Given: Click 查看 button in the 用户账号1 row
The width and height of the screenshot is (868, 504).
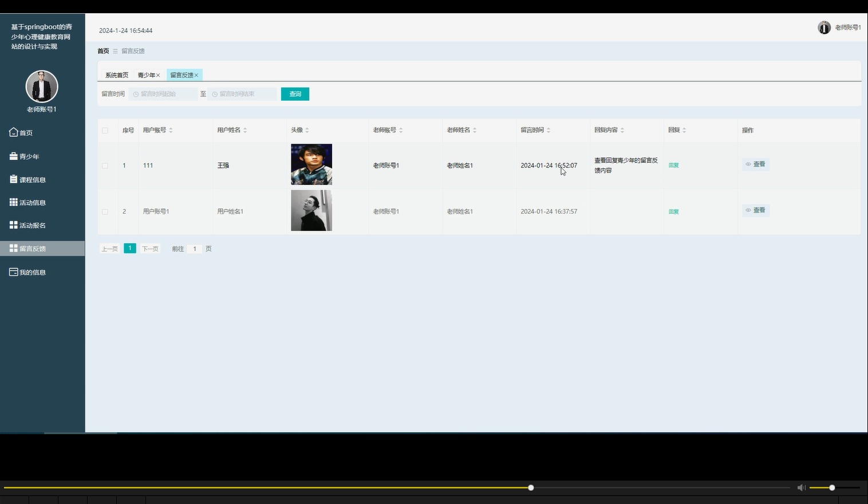Looking at the screenshot, I should pos(756,210).
